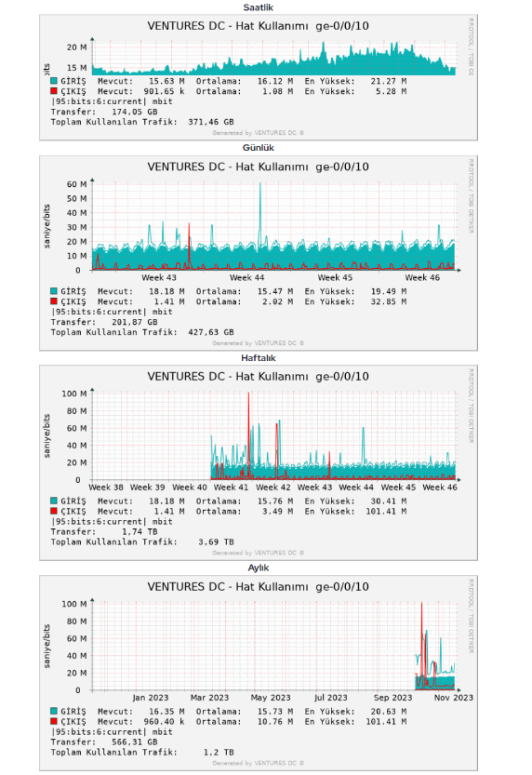Click total traffic value '1,2 TB'
The image size is (532, 775).
tap(219, 753)
